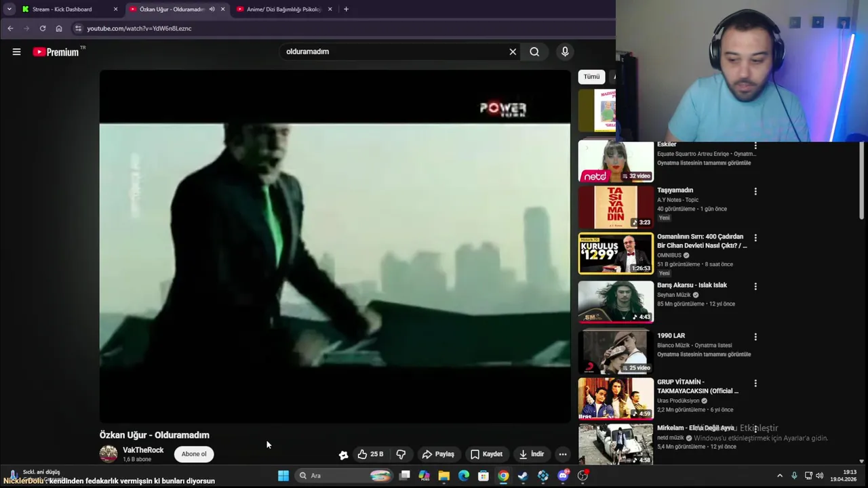
Task: Reload the page with the refresh icon
Action: 43,28
